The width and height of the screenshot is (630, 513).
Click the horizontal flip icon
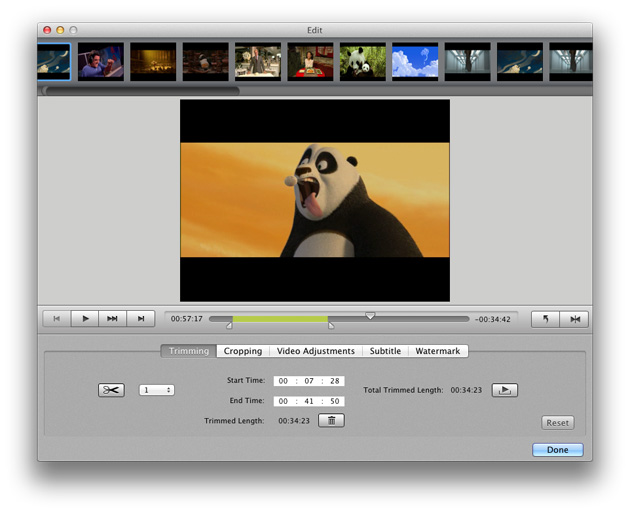coord(574,319)
